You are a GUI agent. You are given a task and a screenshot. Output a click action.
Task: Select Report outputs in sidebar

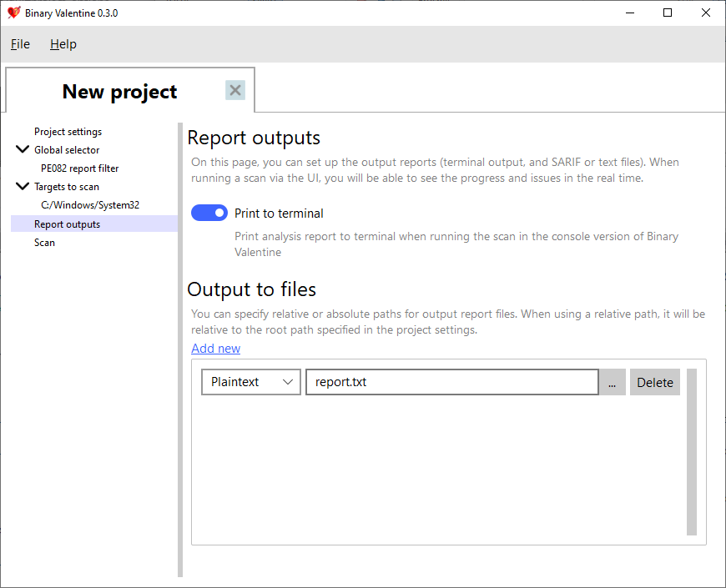click(94, 224)
